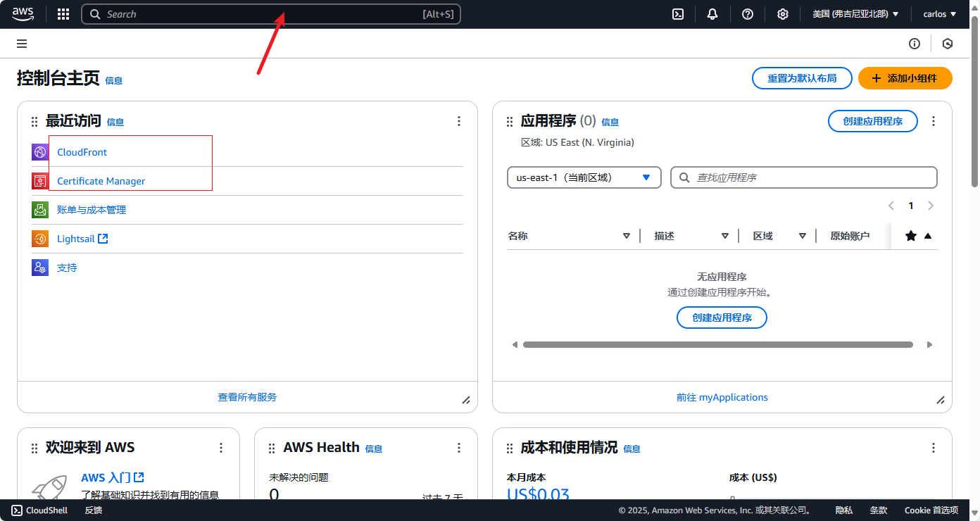Click the 查找应用程序 search field
The height and width of the screenshot is (521, 980).
[x=804, y=177]
